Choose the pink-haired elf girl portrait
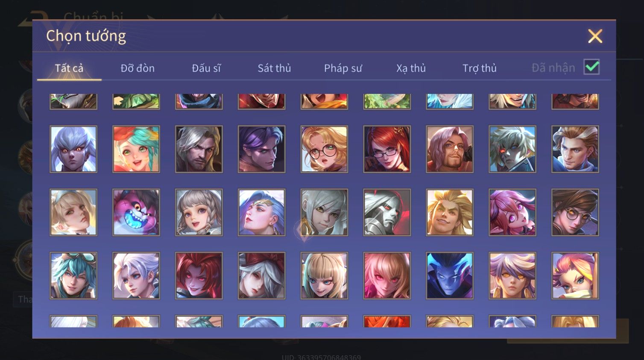644x360 pixels. coord(512,212)
